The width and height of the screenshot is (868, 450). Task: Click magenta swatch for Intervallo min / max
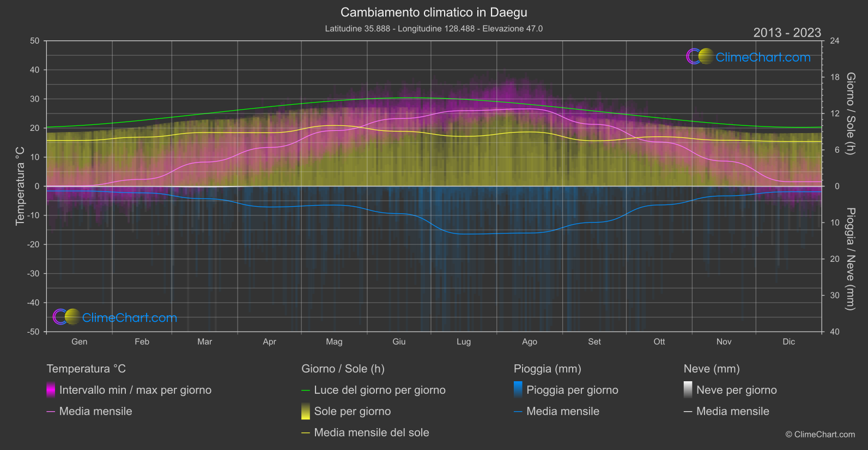51,390
